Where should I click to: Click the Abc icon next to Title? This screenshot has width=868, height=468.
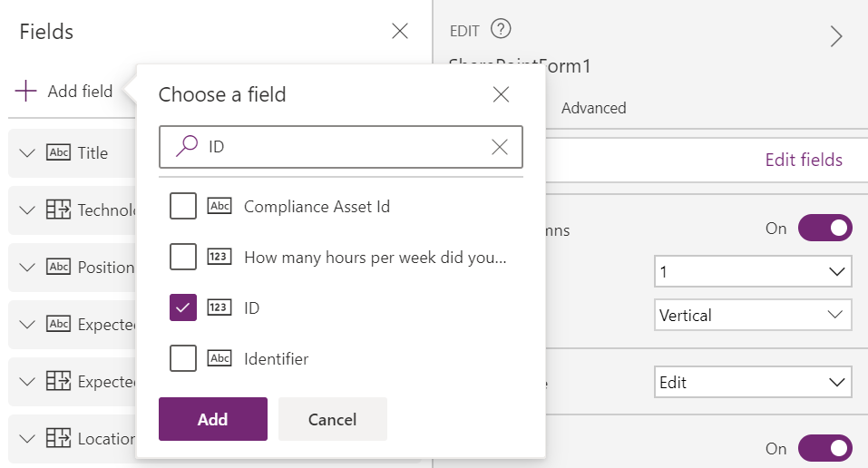(x=59, y=152)
